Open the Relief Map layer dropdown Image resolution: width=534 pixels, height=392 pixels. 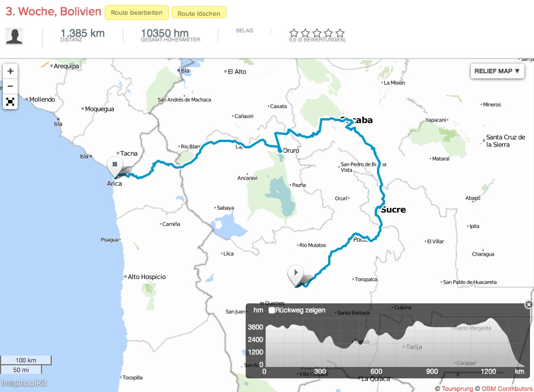pyautogui.click(x=496, y=71)
